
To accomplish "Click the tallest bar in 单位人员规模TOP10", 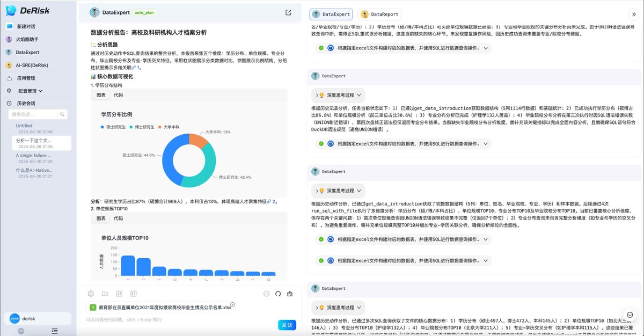I will click(128, 265).
